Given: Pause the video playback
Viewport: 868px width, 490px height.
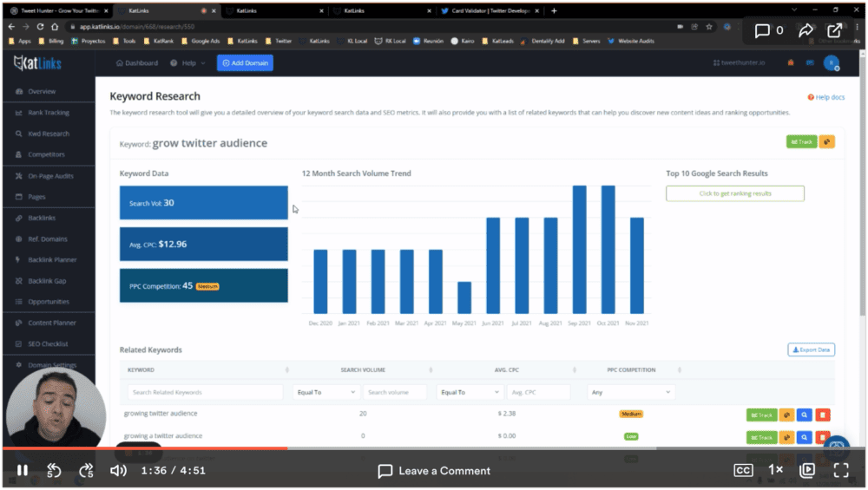Looking at the screenshot, I should pyautogui.click(x=23, y=470).
